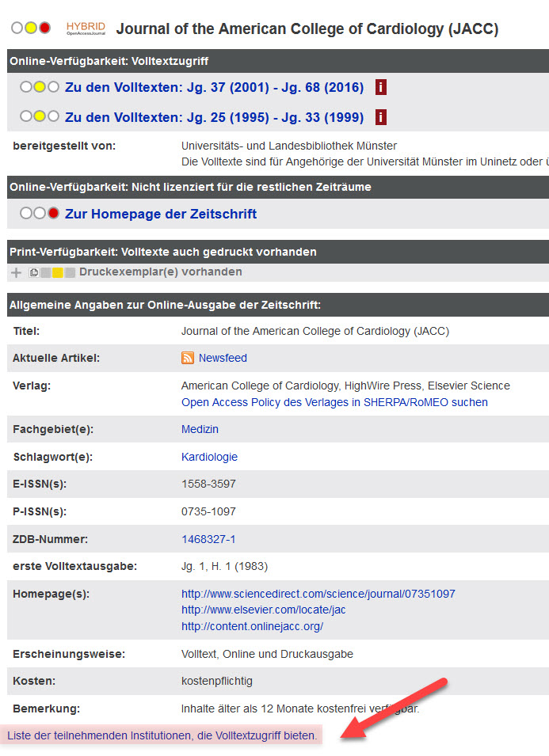
Task: Open full texts Jg. 25 (1995) - Jg. 33 (1999)
Action: point(214,117)
